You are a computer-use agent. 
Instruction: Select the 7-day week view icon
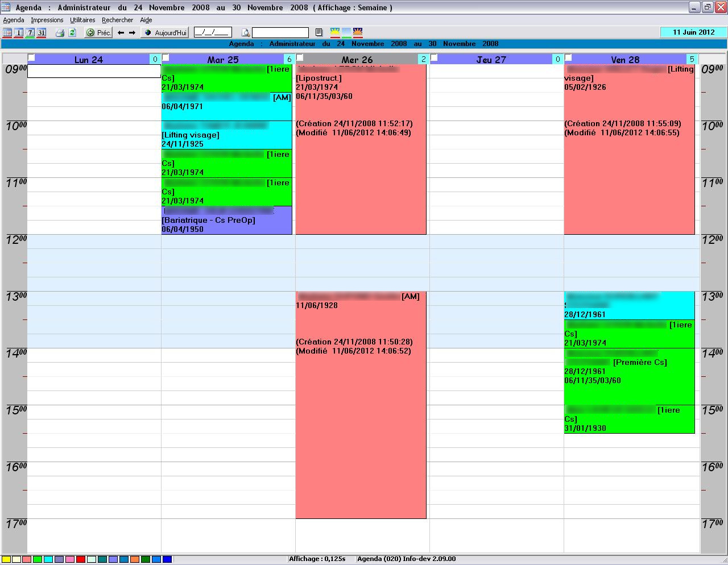point(30,33)
